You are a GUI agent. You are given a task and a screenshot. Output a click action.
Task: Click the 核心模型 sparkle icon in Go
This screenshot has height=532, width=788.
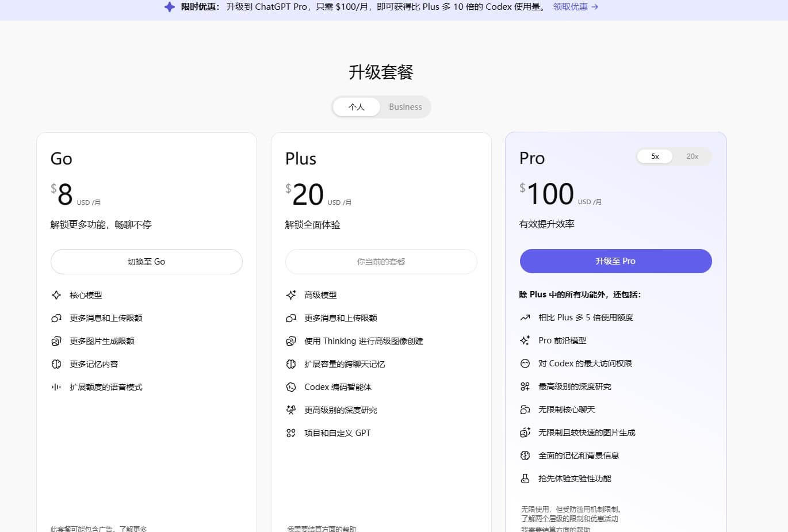click(56, 295)
